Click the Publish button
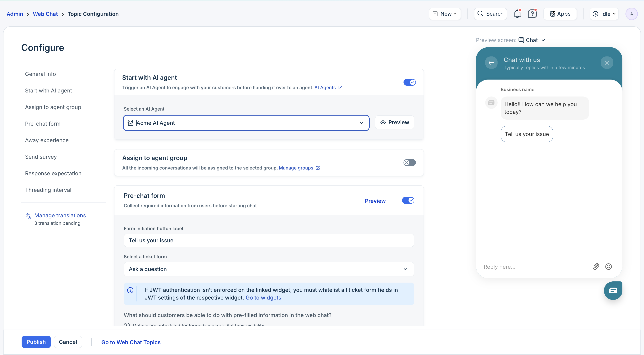This screenshot has width=644, height=355. (36, 342)
